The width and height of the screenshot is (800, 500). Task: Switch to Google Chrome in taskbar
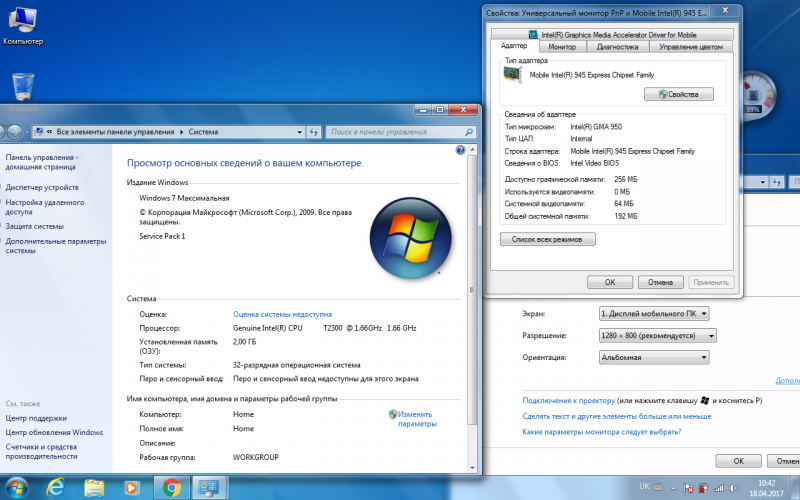click(171, 487)
